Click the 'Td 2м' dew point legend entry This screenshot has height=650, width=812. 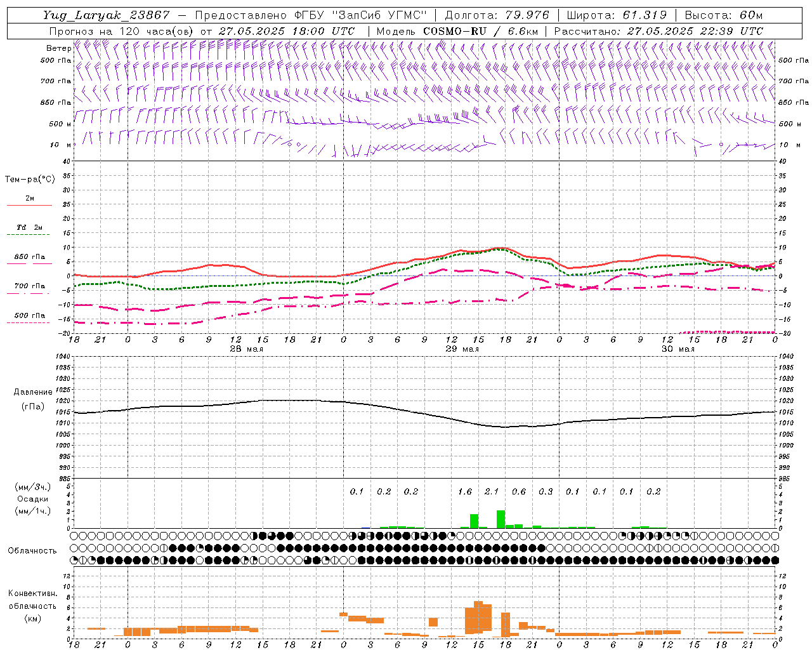[x=29, y=227]
